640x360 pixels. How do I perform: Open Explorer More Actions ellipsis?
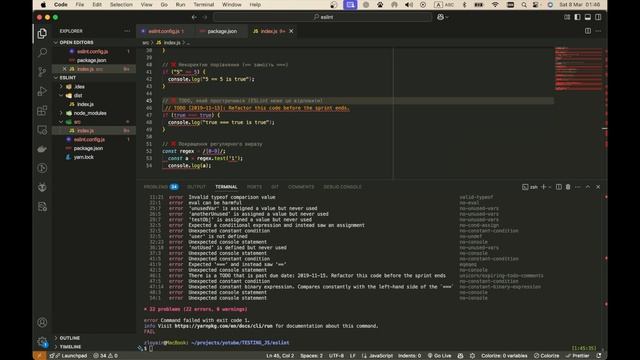click(x=127, y=31)
